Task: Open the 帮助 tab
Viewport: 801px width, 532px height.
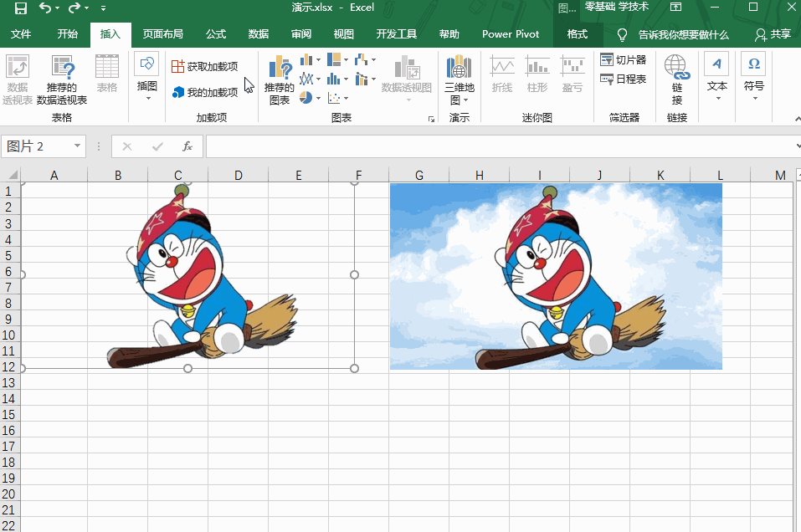Action: [449, 34]
